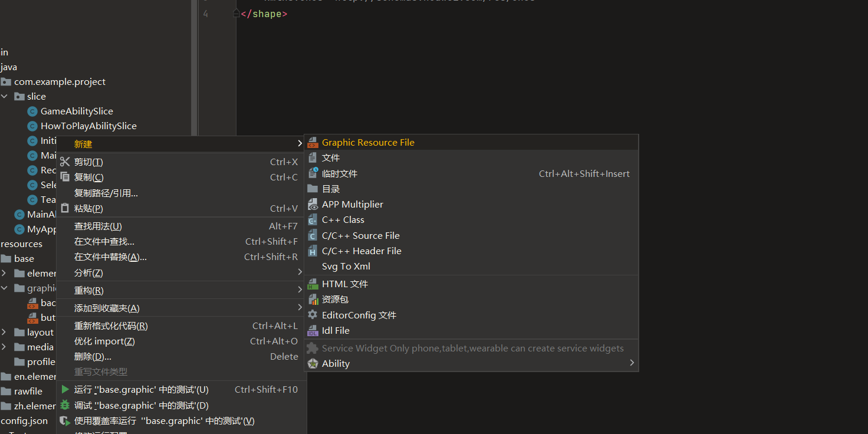Select the profile folder in tree
868x434 pixels.
tap(41, 361)
